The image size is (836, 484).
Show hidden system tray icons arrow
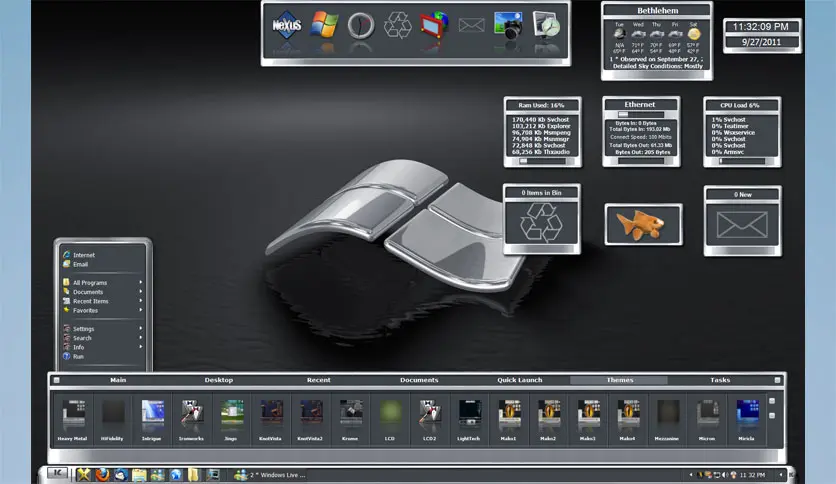point(691,474)
